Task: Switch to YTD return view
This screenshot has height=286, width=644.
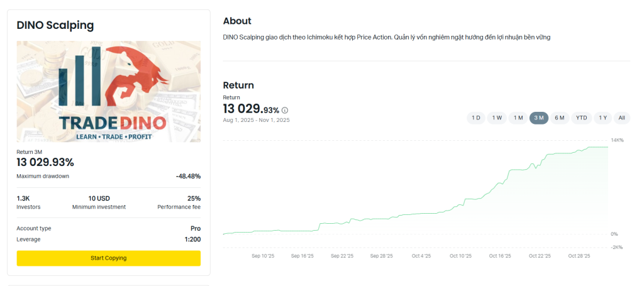Action: 582,118
